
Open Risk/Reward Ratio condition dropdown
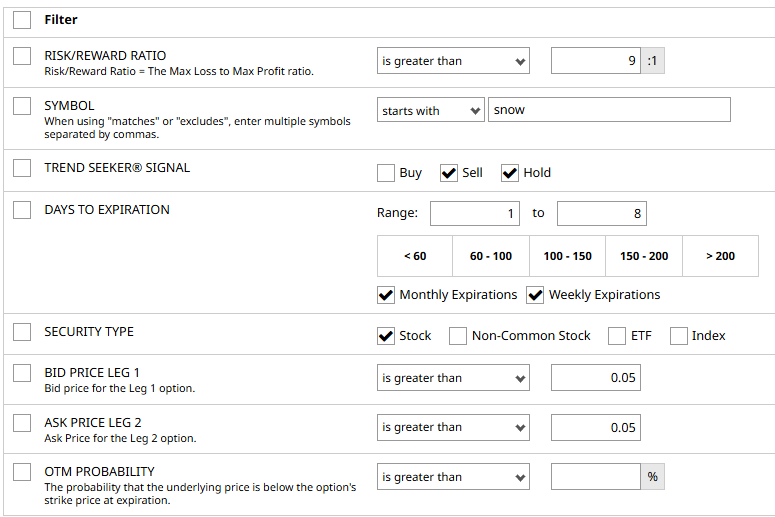tap(453, 61)
